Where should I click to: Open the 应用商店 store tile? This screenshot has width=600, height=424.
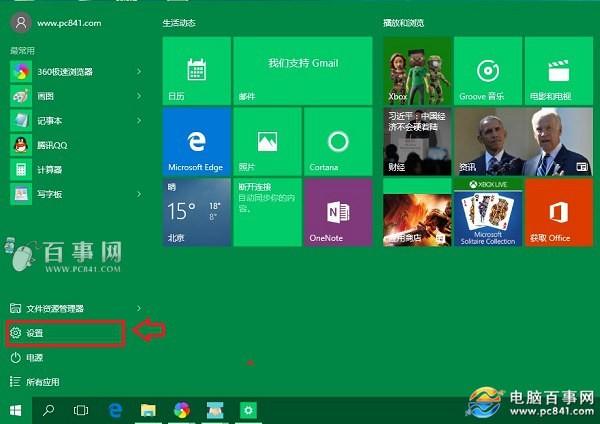click(417, 212)
